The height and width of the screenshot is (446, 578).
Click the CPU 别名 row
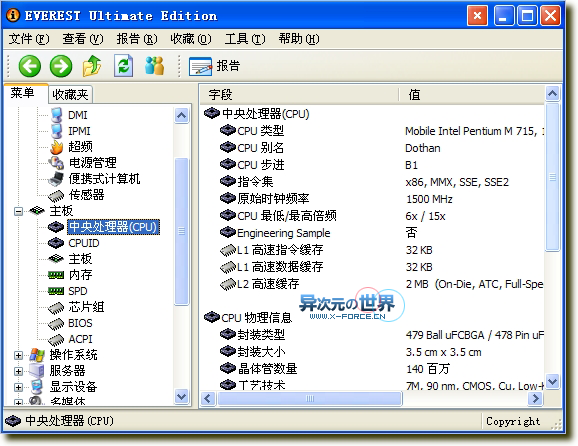[x=372, y=148]
